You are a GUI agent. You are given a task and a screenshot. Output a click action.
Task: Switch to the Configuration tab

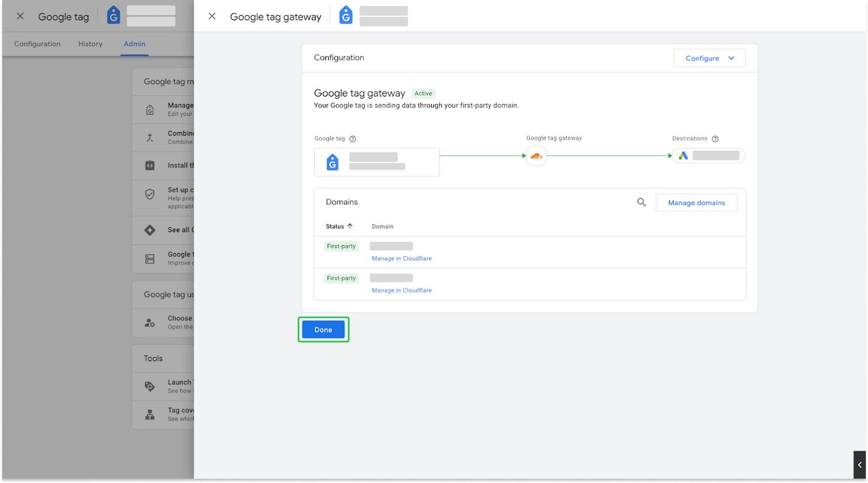(37, 44)
